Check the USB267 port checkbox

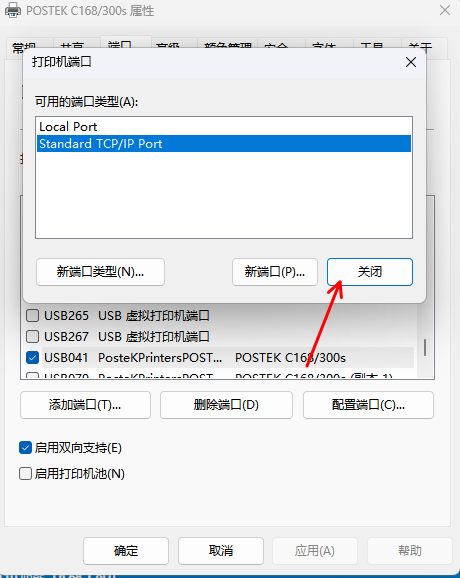[x=32, y=336]
